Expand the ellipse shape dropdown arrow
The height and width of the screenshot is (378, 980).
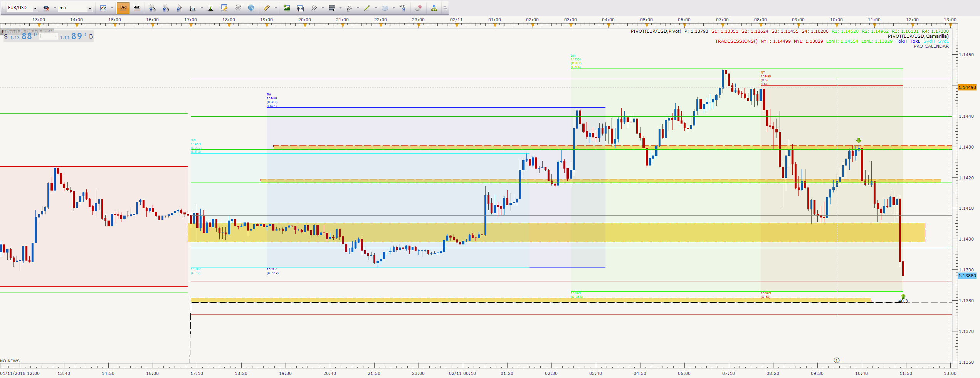(x=393, y=8)
